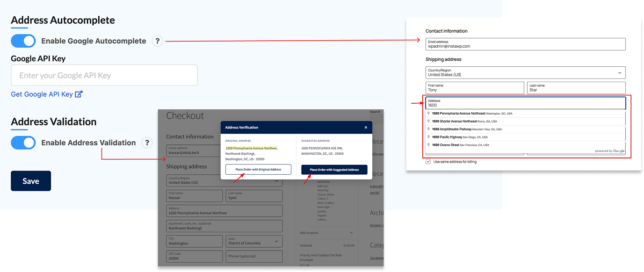Close the Address Verification dialog

pyautogui.click(x=366, y=127)
